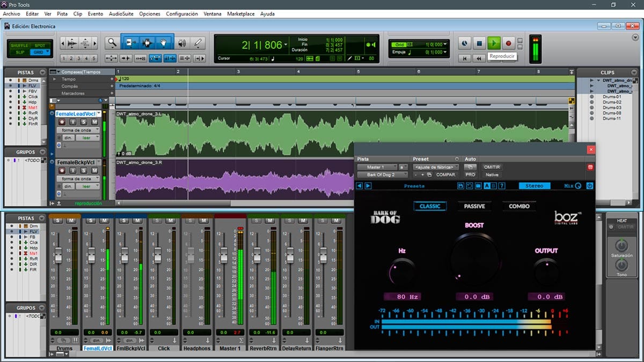Toggle Bark of Dog power button

click(x=590, y=186)
